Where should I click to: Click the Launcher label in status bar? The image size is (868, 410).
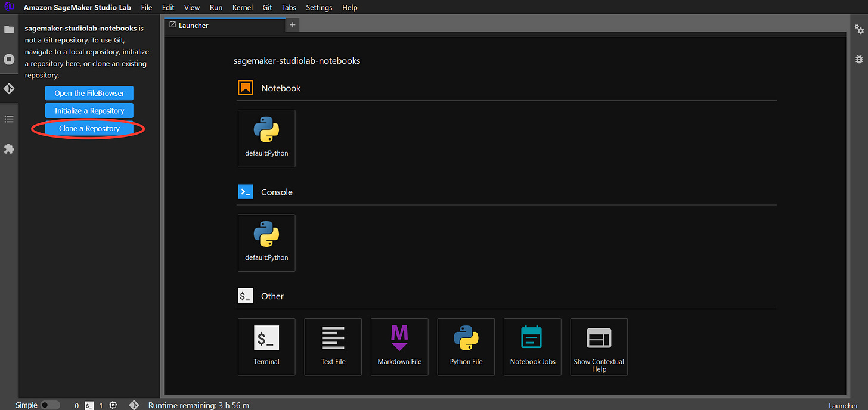[x=844, y=405]
